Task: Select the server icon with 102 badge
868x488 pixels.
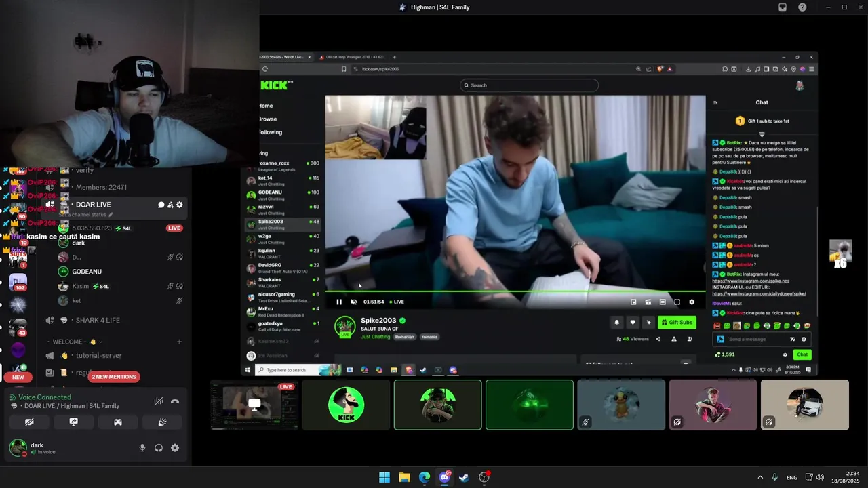Action: [x=18, y=282]
